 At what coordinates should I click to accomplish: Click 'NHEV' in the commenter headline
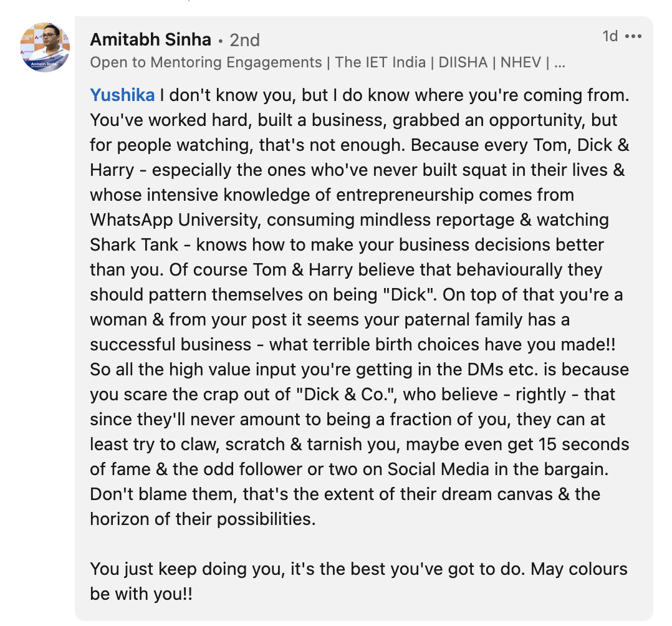(x=521, y=62)
